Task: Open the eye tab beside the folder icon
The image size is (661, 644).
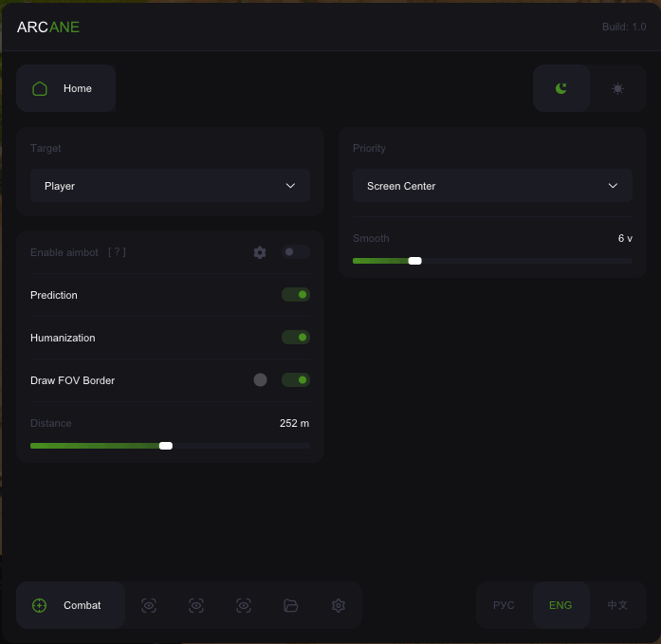Action: pyautogui.click(x=244, y=605)
